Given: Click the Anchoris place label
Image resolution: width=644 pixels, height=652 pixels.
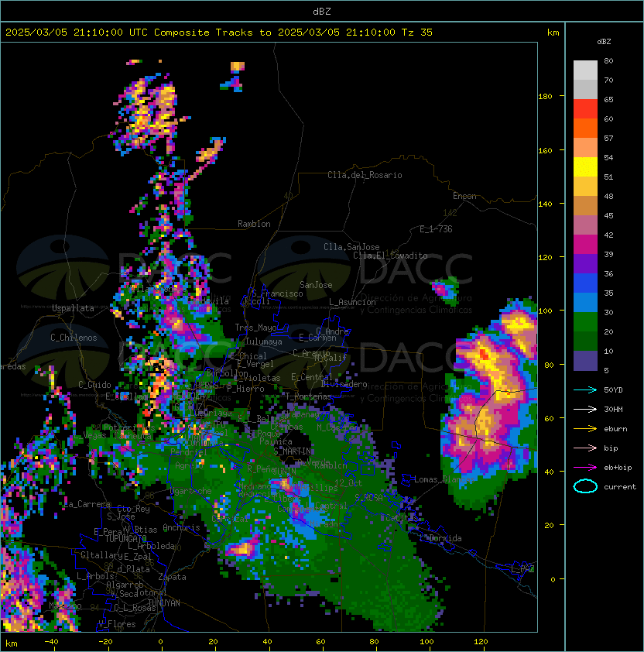Looking at the screenshot, I should (x=181, y=527).
